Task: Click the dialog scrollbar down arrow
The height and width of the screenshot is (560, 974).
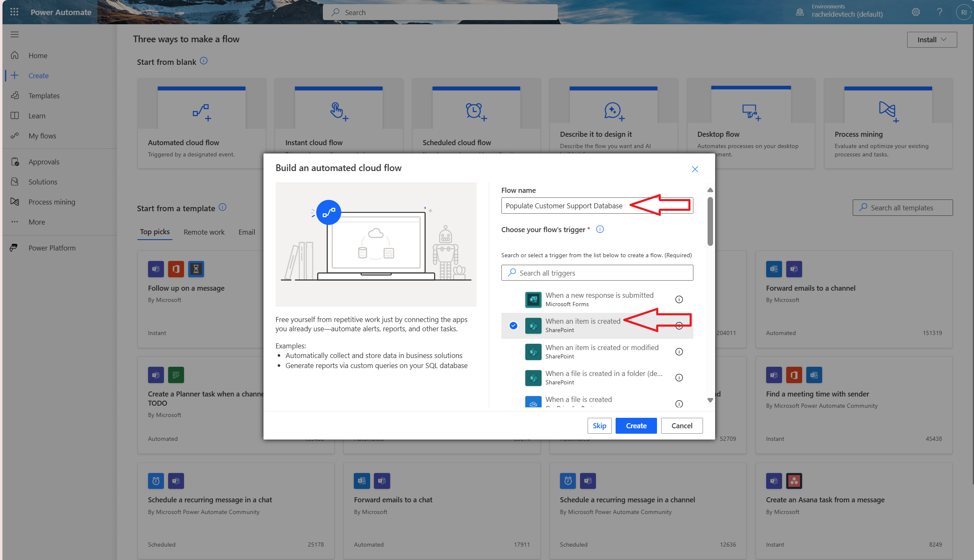Action: pyautogui.click(x=710, y=400)
